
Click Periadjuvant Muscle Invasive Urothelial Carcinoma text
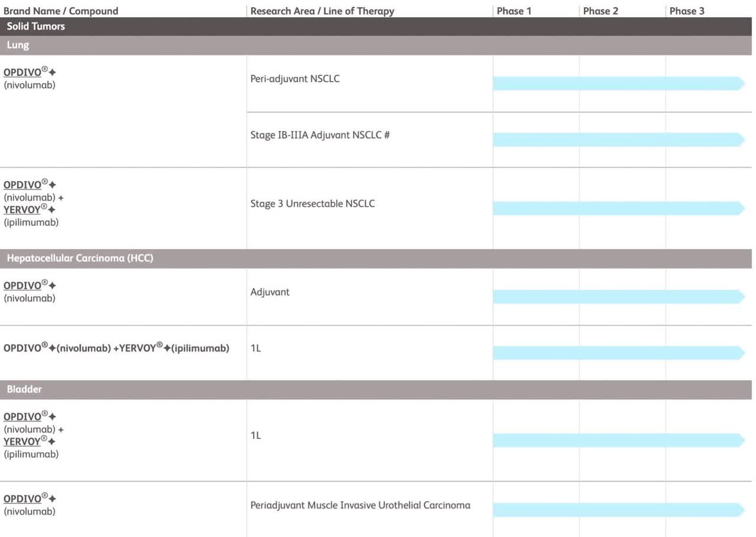(360, 505)
